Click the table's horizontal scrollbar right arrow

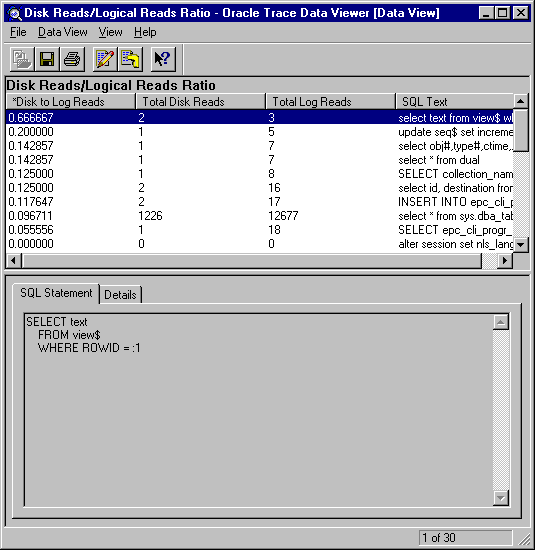pos(505,261)
